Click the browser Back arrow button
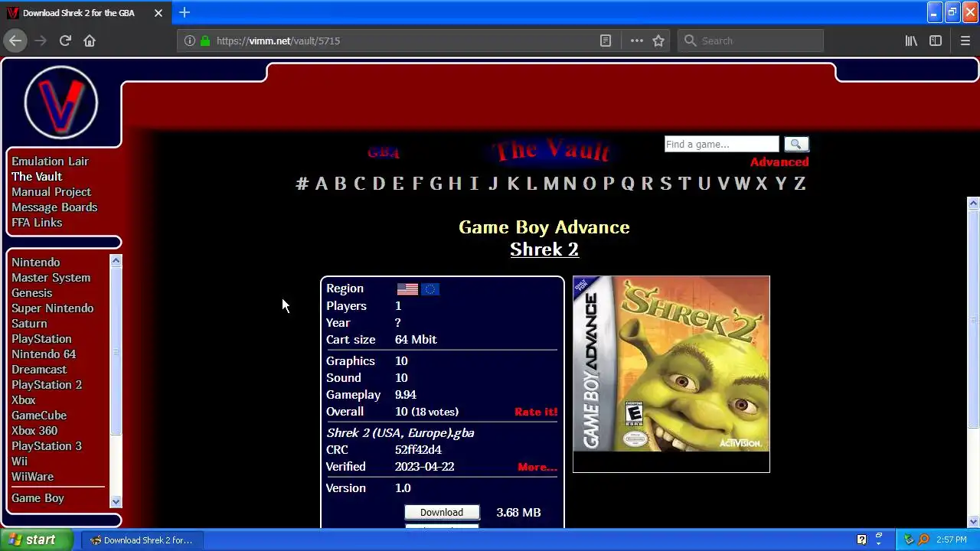This screenshot has width=980, height=551. pyautogui.click(x=15, y=41)
